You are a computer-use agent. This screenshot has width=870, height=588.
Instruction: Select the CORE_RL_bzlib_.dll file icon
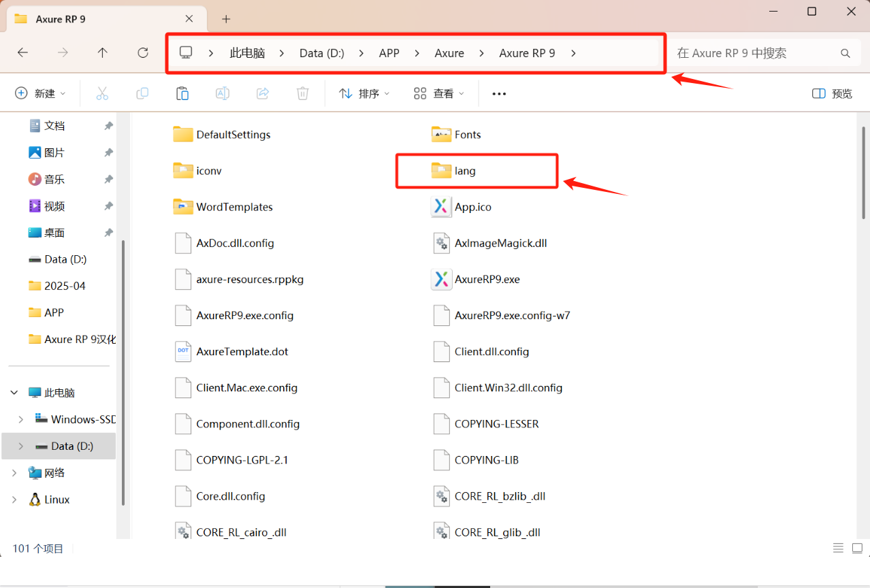442,496
